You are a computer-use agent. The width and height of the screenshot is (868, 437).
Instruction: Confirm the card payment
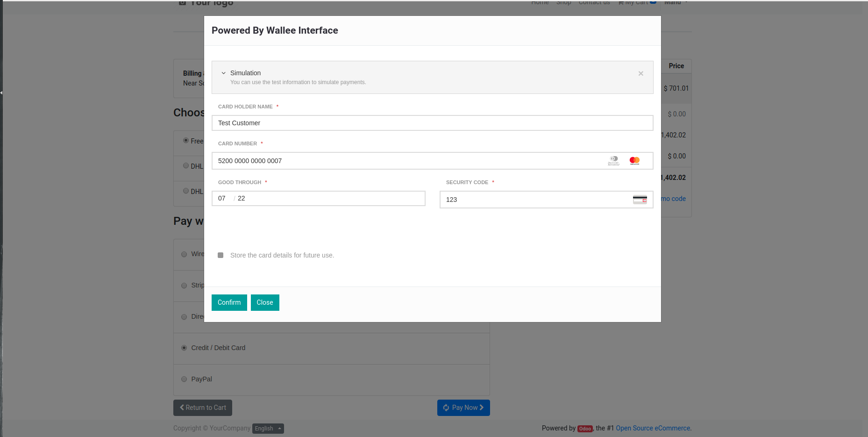pyautogui.click(x=229, y=302)
